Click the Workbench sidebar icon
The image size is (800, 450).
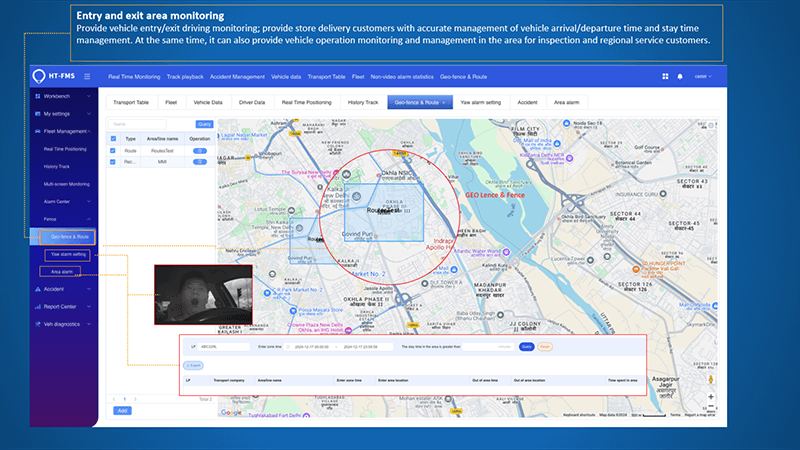click(x=38, y=96)
